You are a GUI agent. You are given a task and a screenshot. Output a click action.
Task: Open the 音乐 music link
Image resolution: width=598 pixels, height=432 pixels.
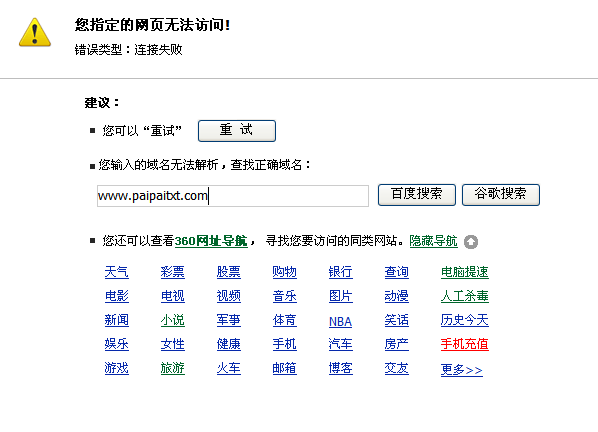(x=285, y=296)
